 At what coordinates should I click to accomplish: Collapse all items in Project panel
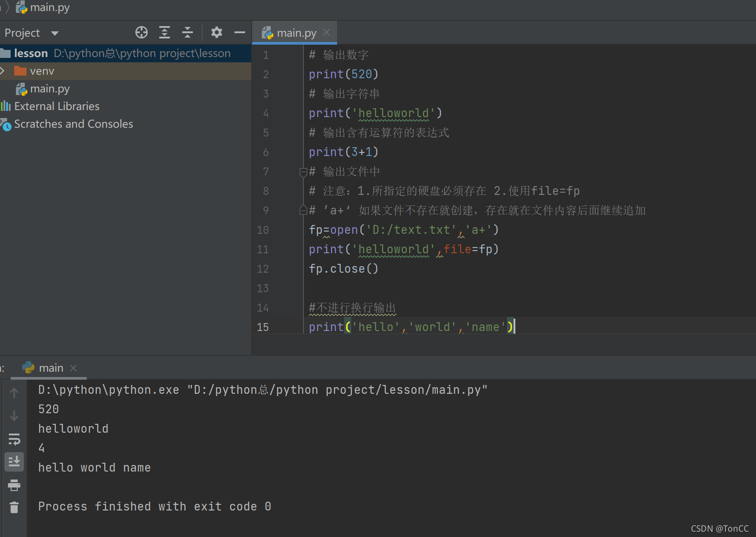[x=188, y=32]
